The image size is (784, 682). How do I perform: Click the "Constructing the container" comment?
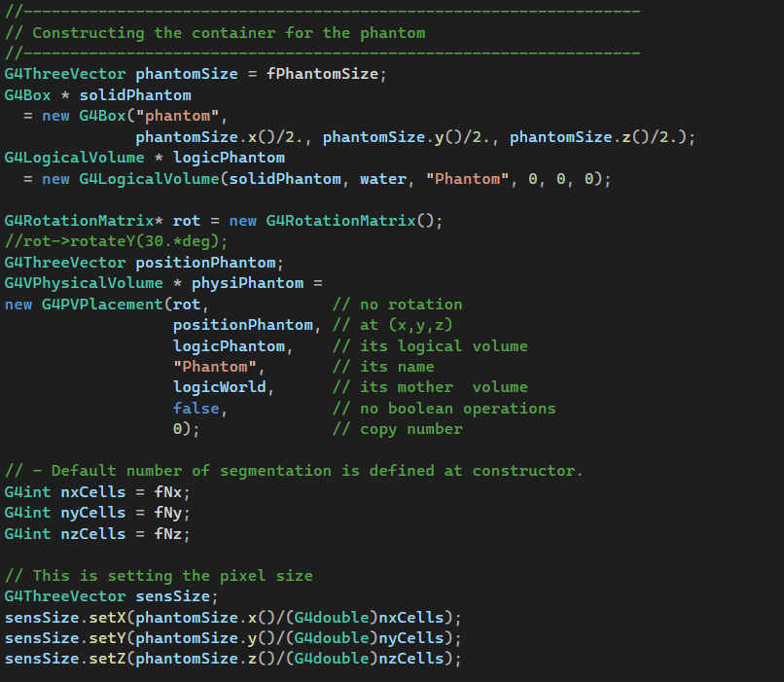(x=215, y=33)
